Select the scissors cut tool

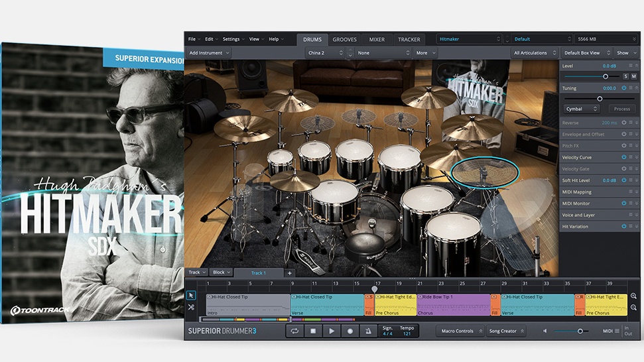click(191, 307)
